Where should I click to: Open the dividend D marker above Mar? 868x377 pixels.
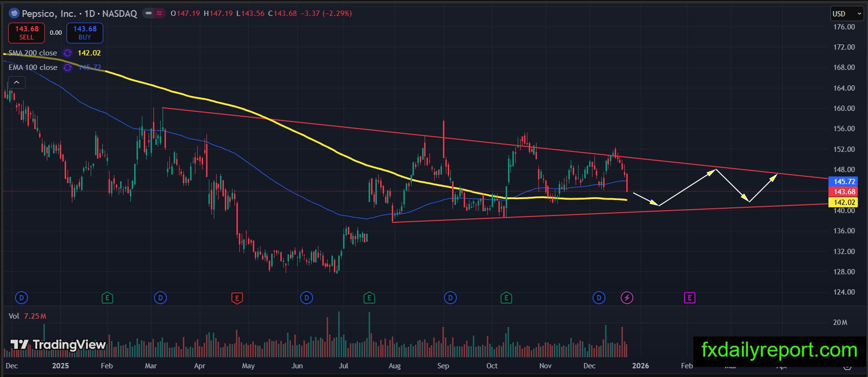160,298
